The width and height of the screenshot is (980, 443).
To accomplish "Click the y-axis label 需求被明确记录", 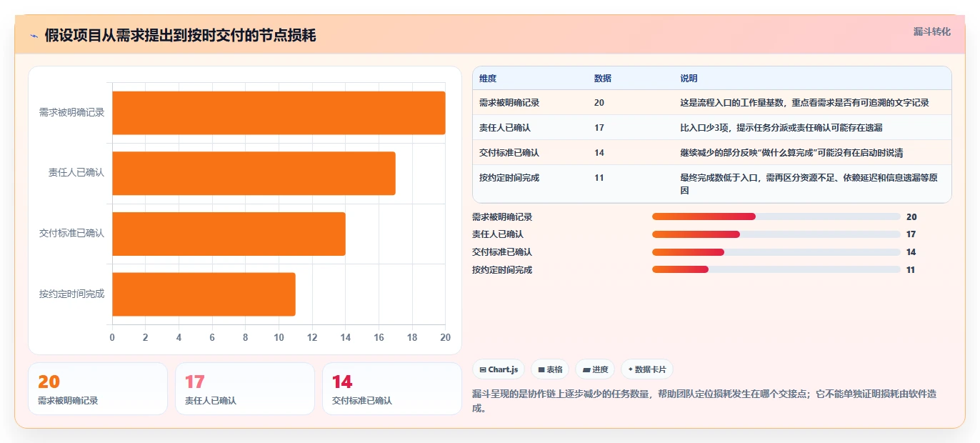I will [x=71, y=113].
